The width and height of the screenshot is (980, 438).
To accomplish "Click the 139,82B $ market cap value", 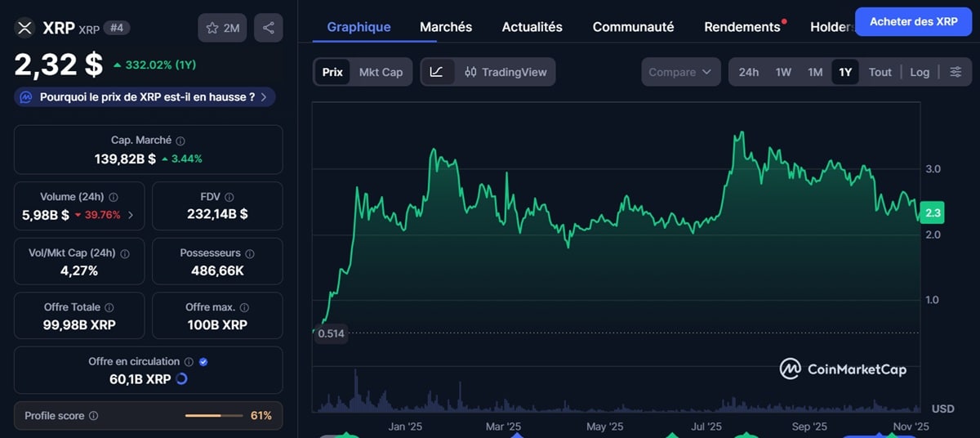I will [x=125, y=159].
